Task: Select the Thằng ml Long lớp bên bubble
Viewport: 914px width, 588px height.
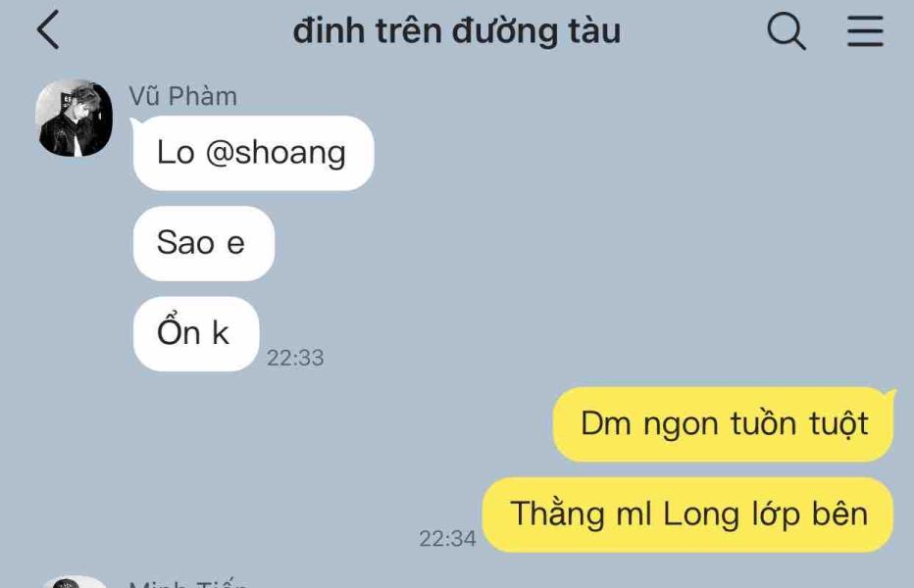Action: point(687,514)
